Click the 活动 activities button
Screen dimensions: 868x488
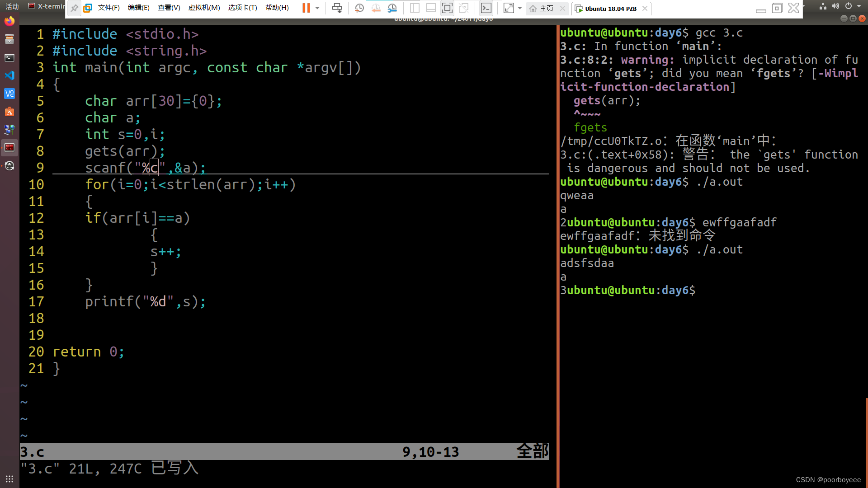12,6
